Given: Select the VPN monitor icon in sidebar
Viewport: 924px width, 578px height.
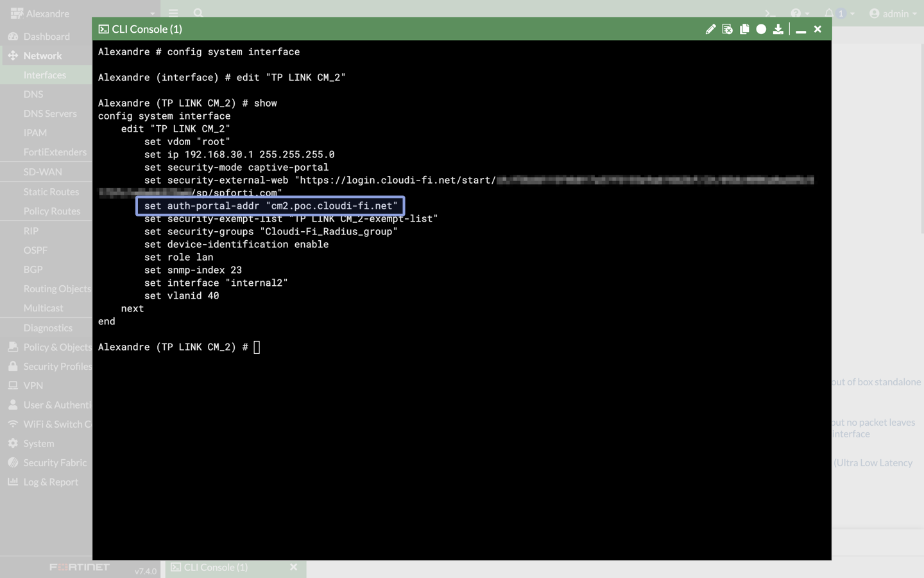Looking at the screenshot, I should tap(12, 385).
